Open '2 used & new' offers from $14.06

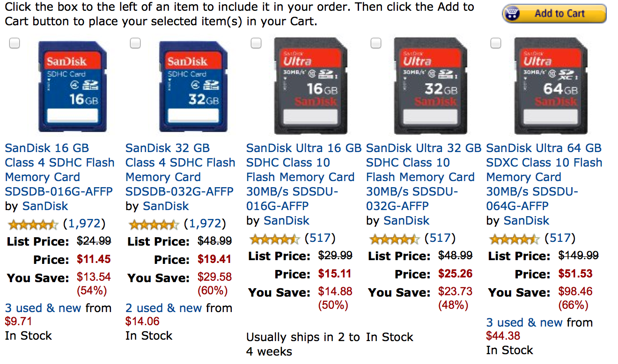(x=164, y=308)
